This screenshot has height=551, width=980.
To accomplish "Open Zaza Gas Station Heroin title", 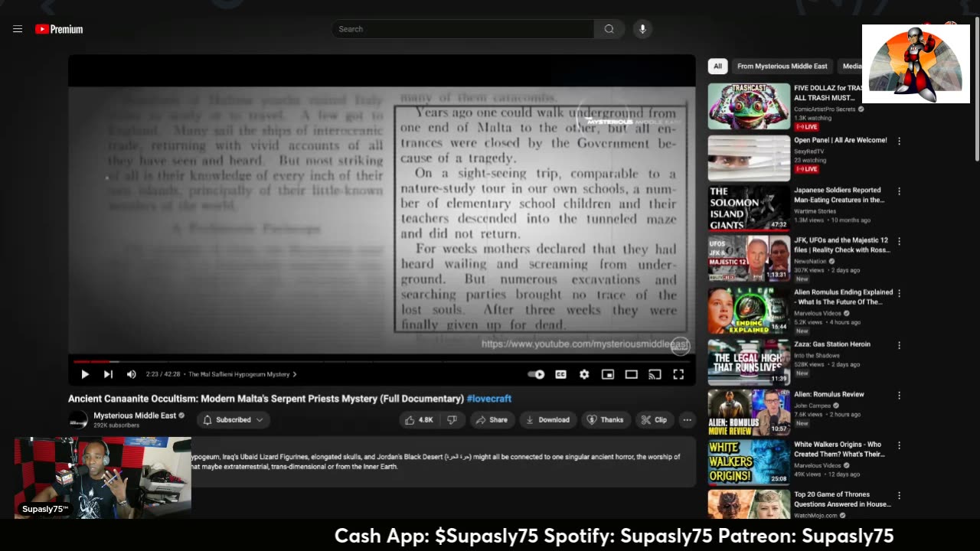I will coord(831,344).
